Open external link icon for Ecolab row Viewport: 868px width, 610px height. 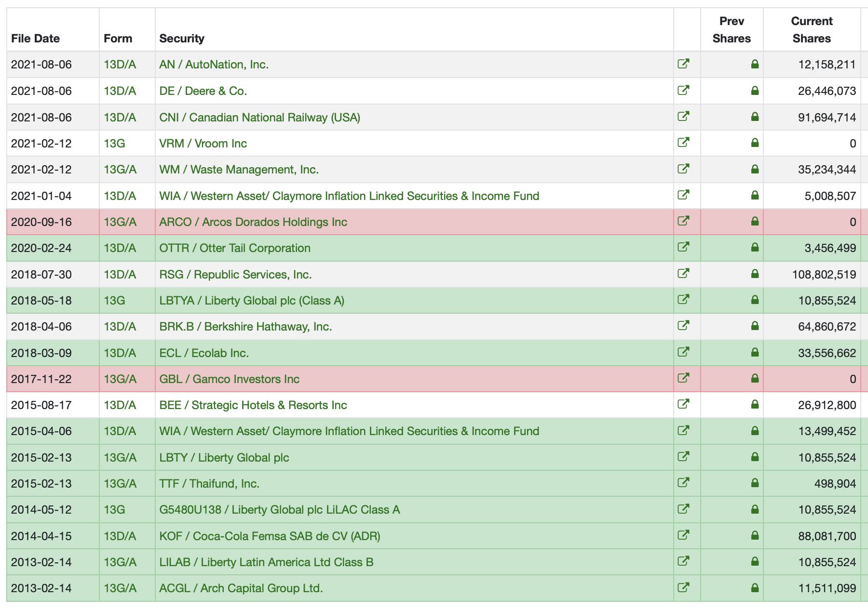point(683,352)
